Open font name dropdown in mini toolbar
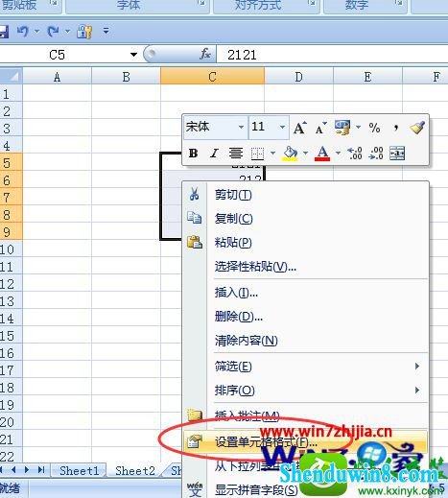 pyautogui.click(x=241, y=127)
